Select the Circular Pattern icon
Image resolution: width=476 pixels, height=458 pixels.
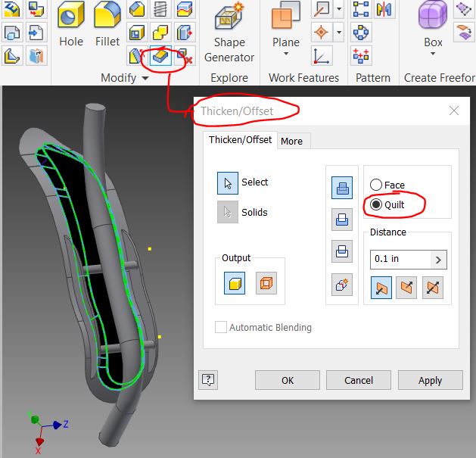(x=361, y=33)
